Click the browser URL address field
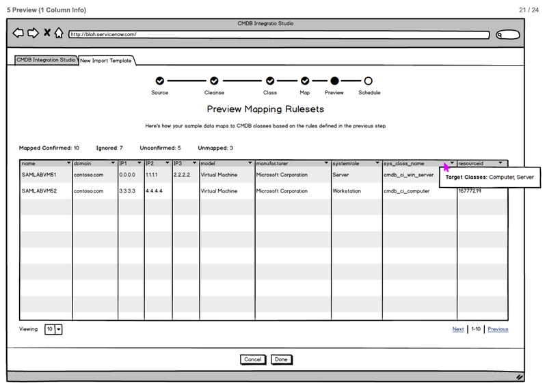The image size is (547, 392). click(279, 35)
